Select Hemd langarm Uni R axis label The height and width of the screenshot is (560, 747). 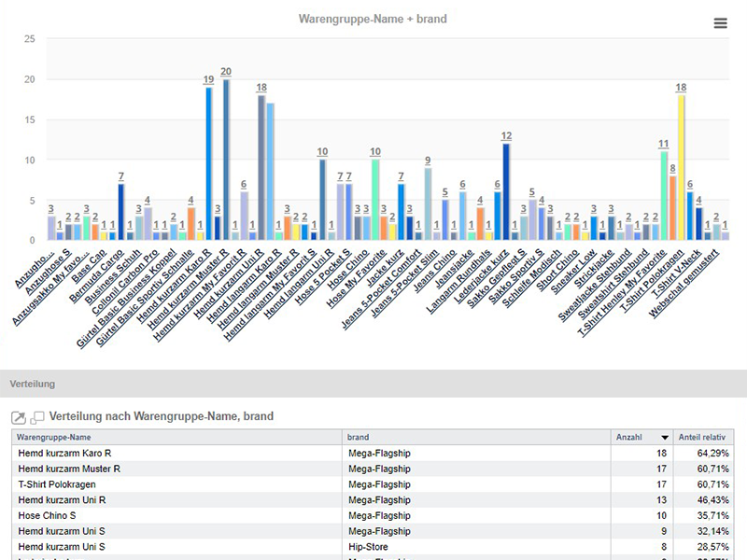tap(298, 284)
